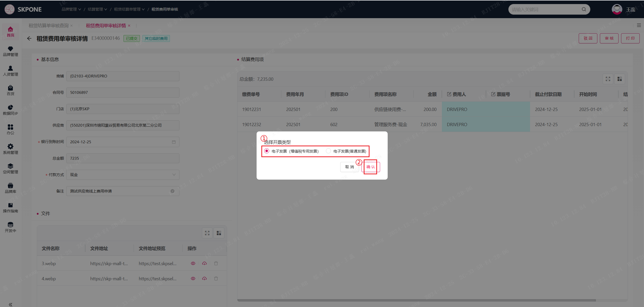The image size is (644, 307).
Task: Click 租赁费用单审核 breadcrumb item
Action: (x=165, y=9)
